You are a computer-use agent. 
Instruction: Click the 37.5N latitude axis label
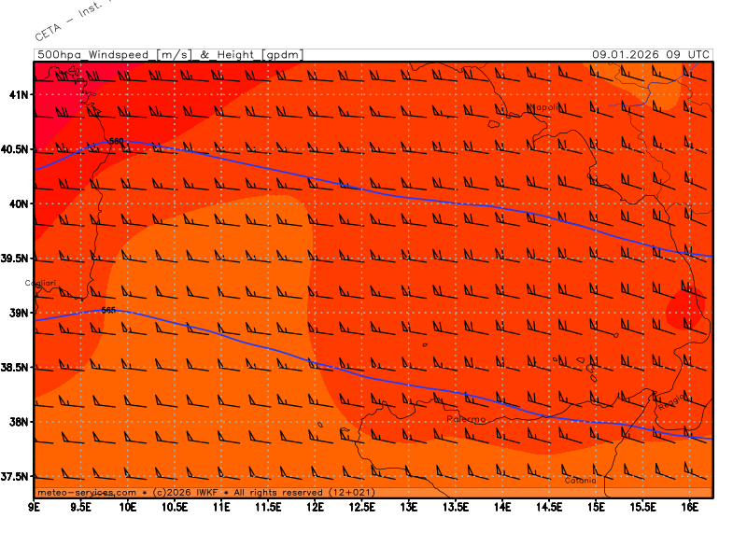coord(16,476)
